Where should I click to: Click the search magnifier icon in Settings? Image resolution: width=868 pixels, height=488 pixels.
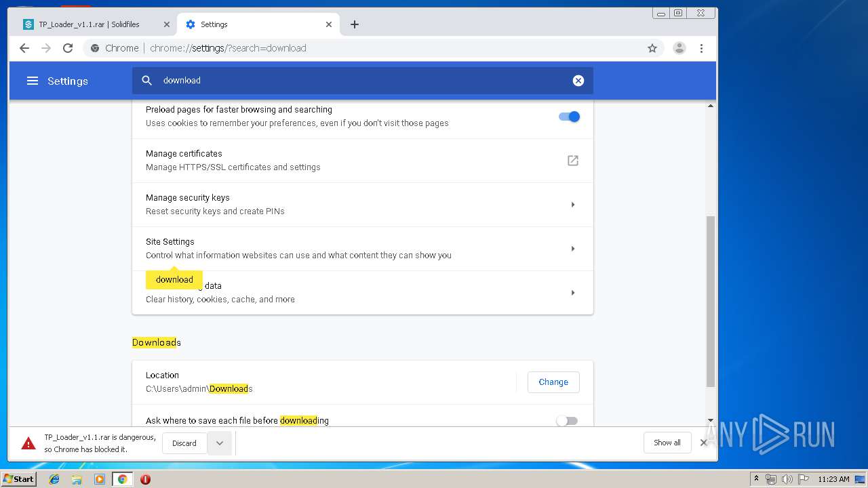click(x=147, y=80)
